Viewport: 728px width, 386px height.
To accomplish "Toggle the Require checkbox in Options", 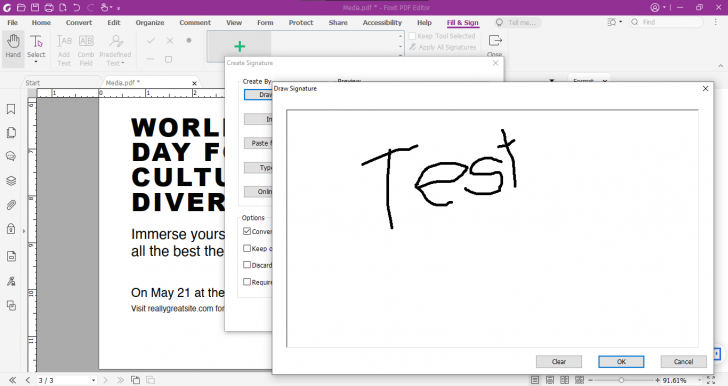I will pos(247,281).
